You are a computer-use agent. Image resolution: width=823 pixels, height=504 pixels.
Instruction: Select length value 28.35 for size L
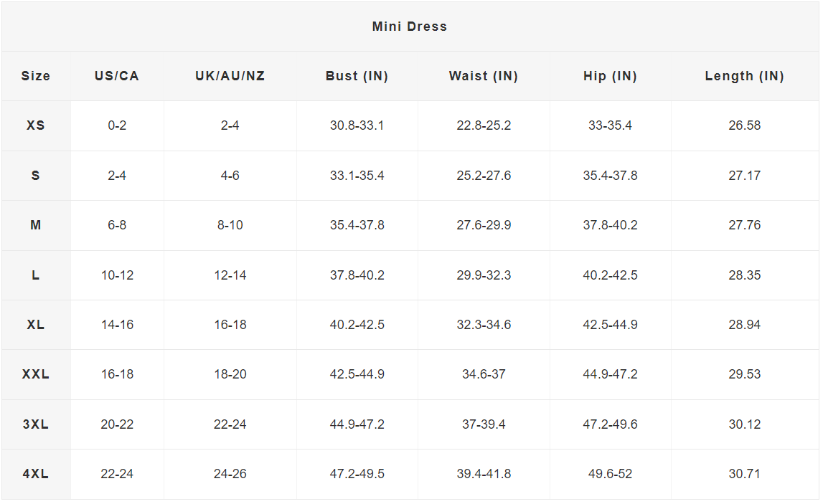pos(744,275)
